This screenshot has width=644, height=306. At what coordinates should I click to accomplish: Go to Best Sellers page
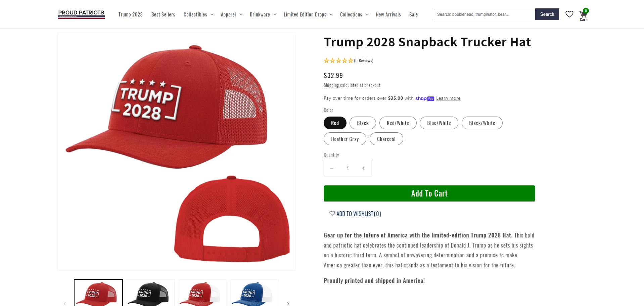163,14
